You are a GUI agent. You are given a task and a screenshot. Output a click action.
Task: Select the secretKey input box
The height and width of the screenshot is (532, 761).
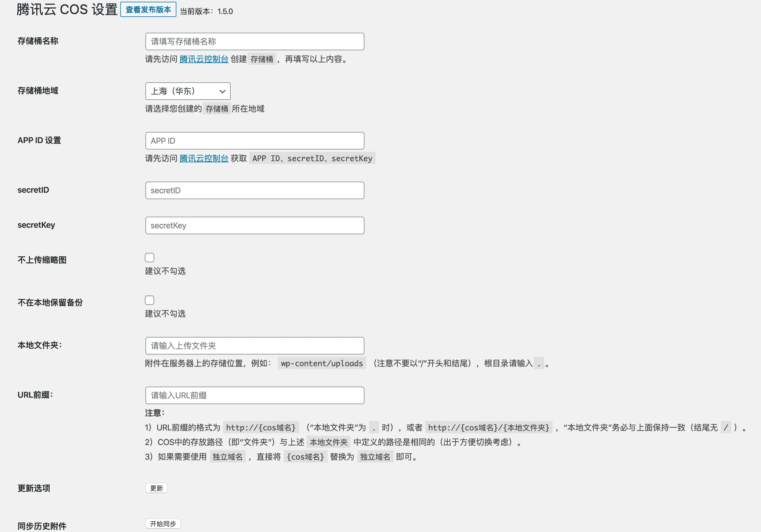[x=255, y=226]
